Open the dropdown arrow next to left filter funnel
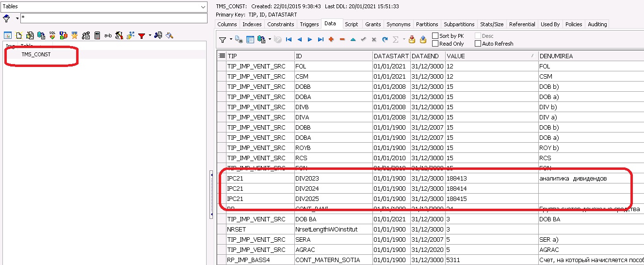The height and width of the screenshot is (265, 644). click(17, 18)
